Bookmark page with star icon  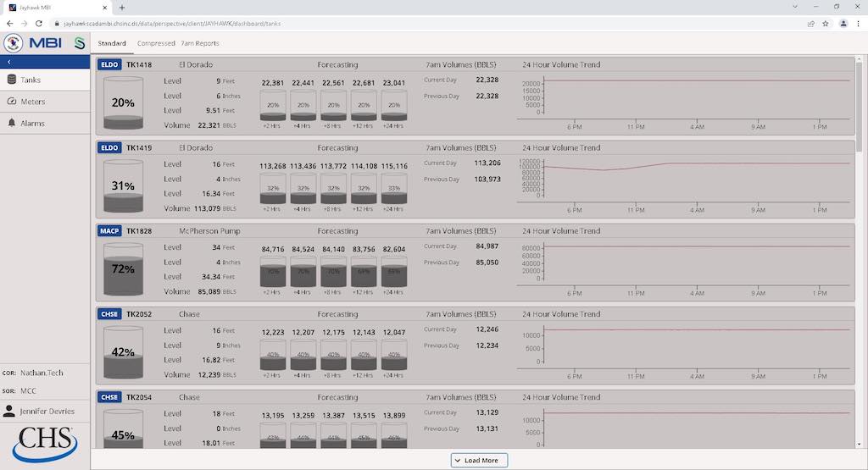coord(826,23)
